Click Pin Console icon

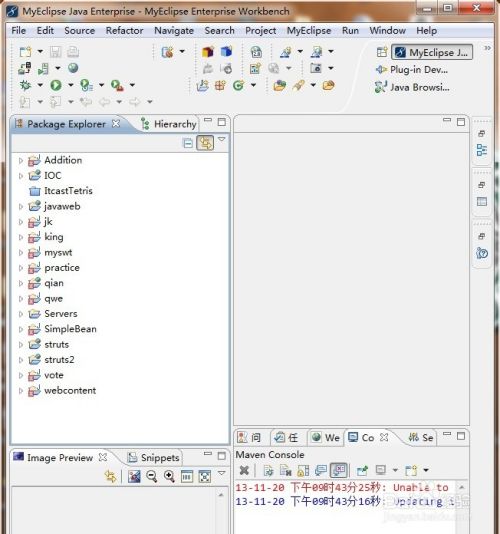[x=362, y=470]
